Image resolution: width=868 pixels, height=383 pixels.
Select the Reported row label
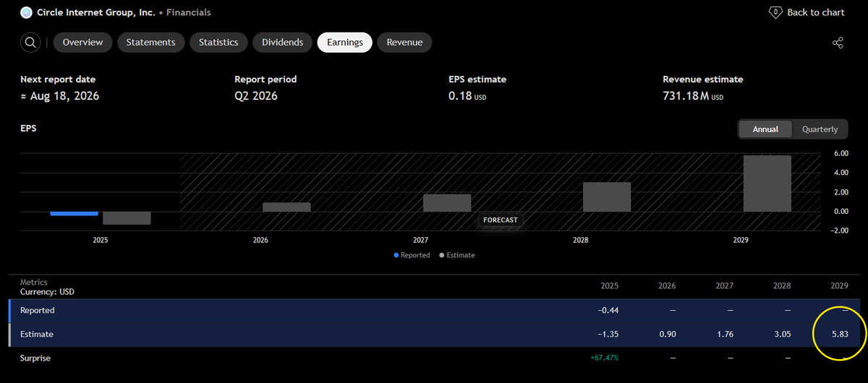tap(38, 310)
